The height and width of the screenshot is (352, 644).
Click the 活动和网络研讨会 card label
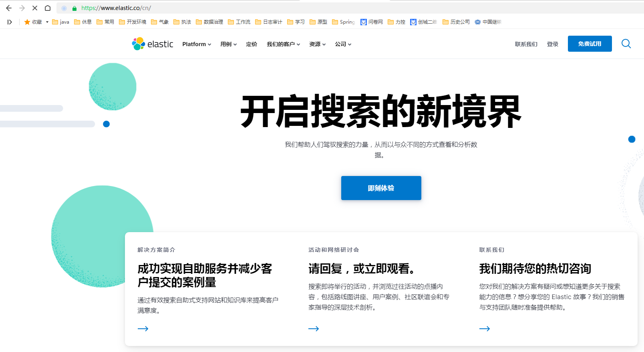[334, 250]
